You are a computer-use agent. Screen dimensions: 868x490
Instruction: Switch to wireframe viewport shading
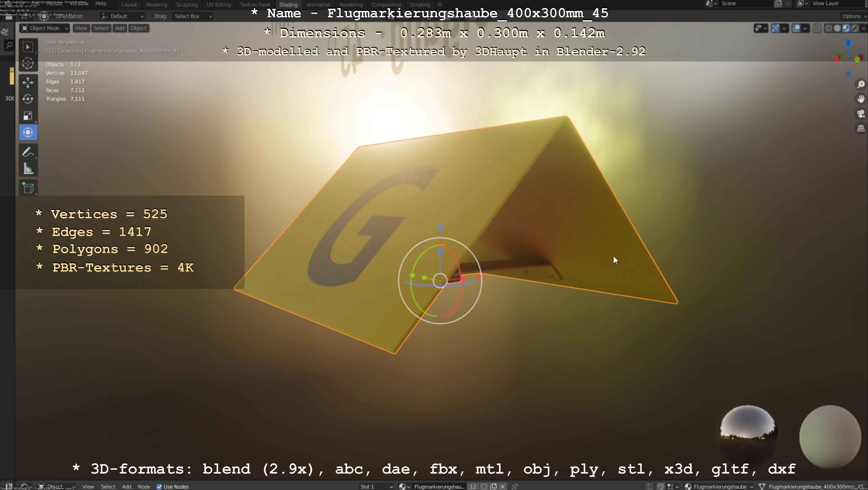(828, 28)
